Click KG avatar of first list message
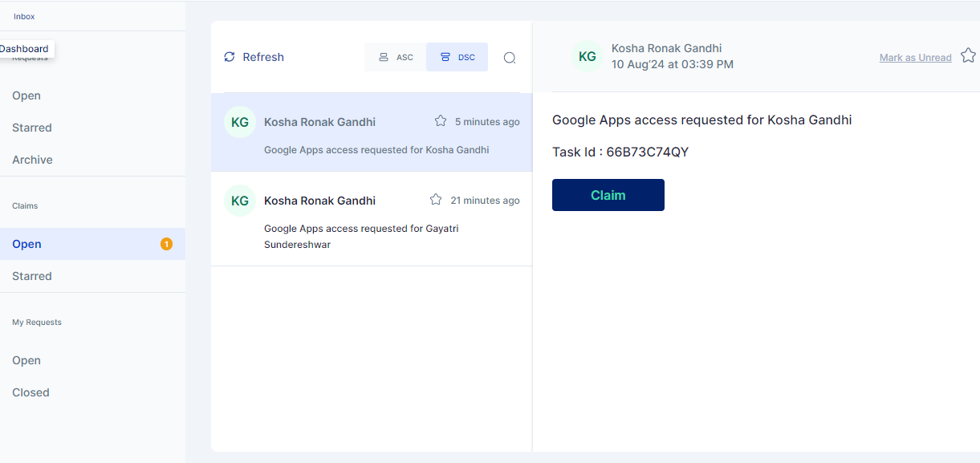The height and width of the screenshot is (463, 980). click(x=239, y=122)
